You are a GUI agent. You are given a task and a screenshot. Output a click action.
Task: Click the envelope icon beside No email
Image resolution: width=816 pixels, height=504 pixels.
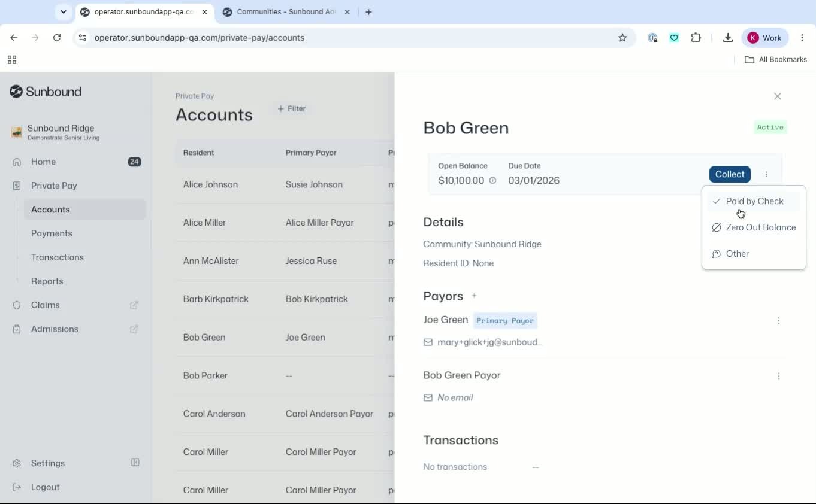[428, 397]
